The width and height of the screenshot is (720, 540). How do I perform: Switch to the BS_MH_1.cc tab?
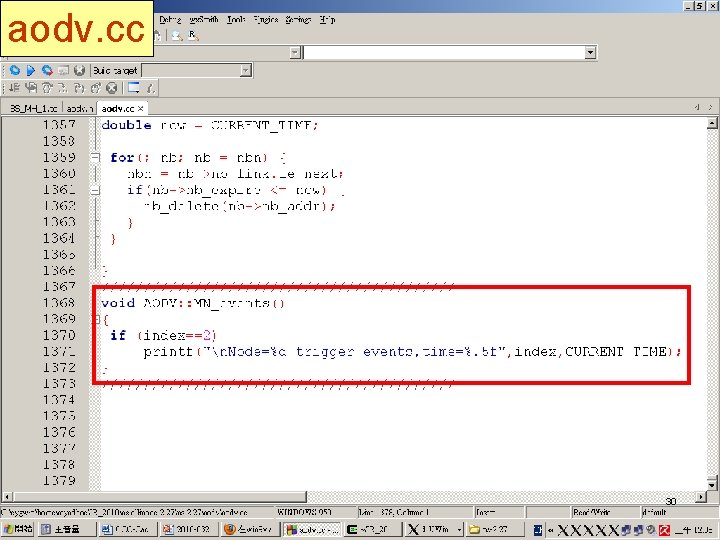pos(34,108)
